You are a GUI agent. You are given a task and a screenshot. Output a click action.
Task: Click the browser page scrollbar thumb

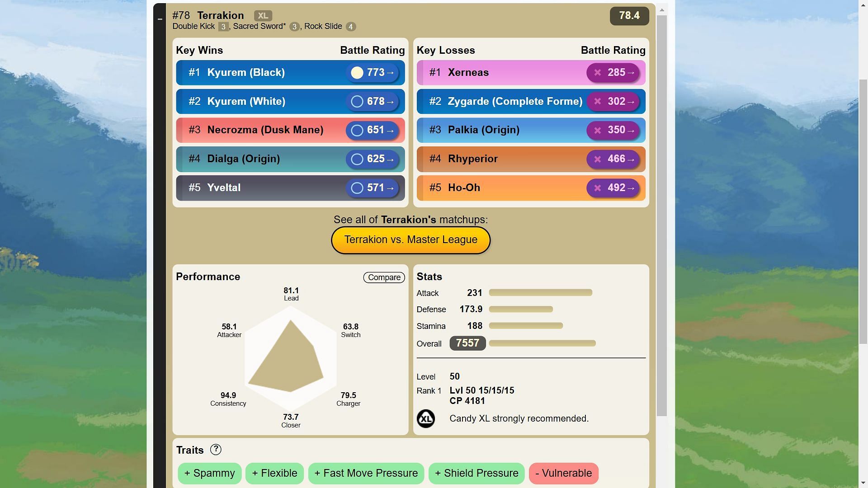[x=863, y=211]
